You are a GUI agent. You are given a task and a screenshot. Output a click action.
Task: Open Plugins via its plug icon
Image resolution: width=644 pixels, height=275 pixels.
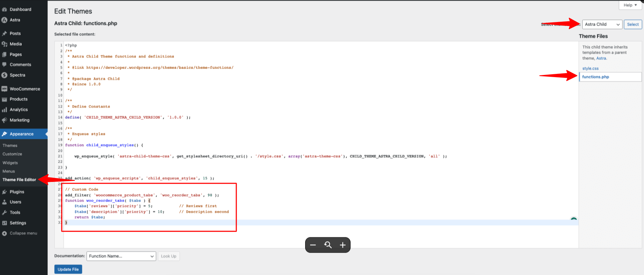click(x=4, y=192)
